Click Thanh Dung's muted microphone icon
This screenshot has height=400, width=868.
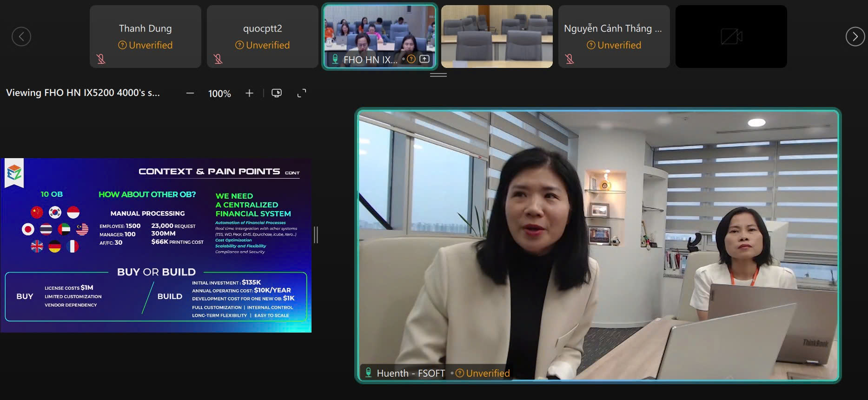point(101,59)
